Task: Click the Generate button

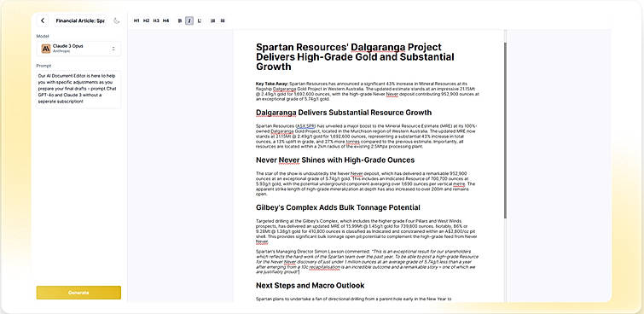Action: pos(78,293)
